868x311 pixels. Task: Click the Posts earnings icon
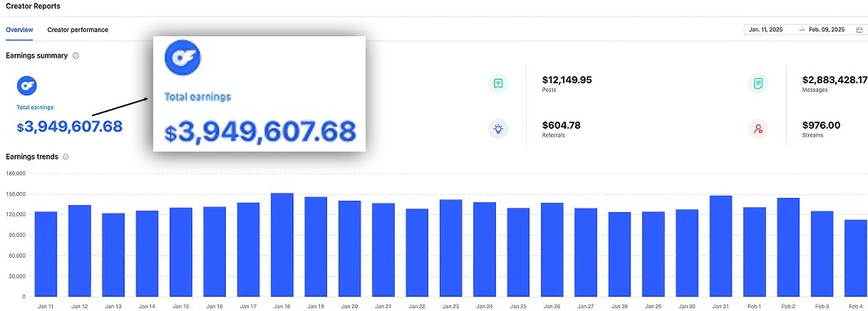(x=498, y=83)
